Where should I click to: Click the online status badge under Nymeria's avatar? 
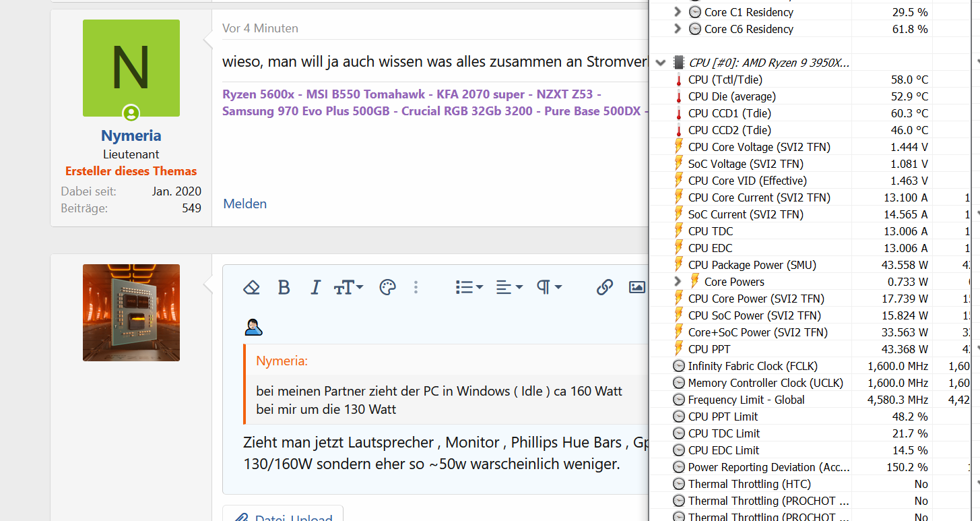coord(131,113)
